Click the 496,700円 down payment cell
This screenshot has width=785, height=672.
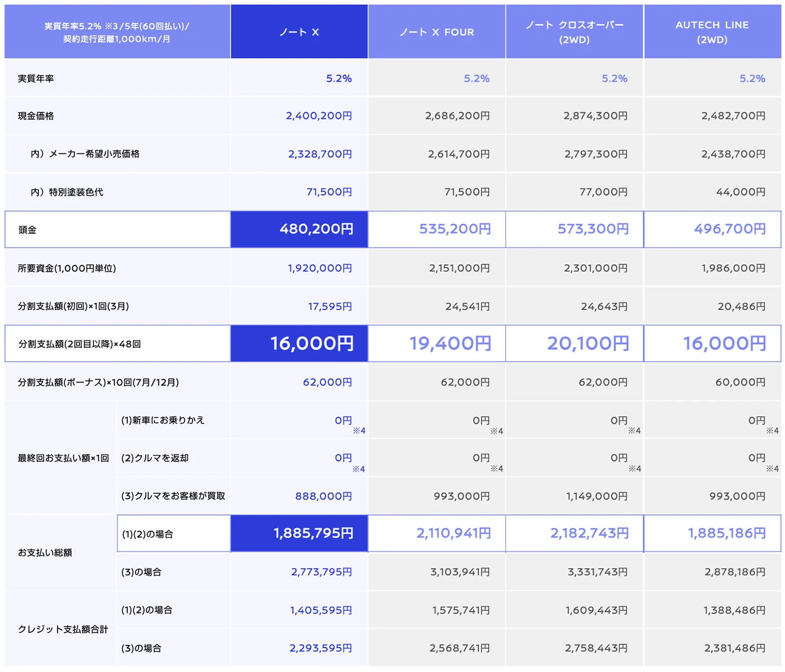[712, 229]
